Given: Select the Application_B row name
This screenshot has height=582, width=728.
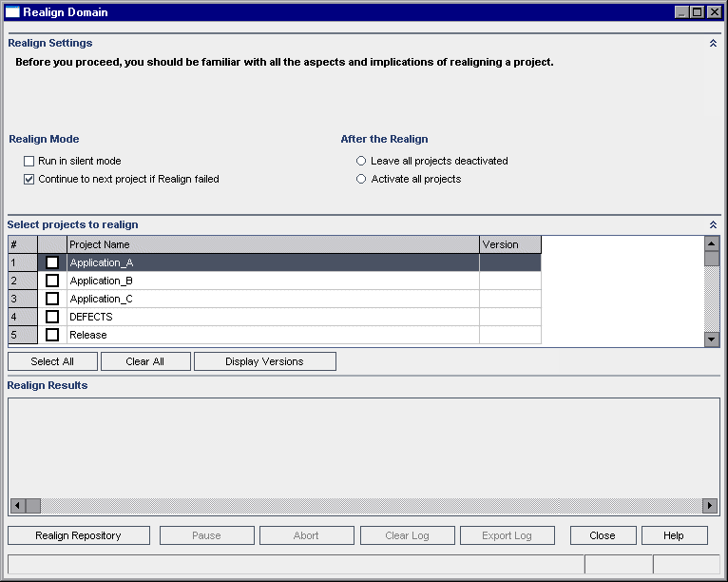Looking at the screenshot, I should [x=101, y=281].
